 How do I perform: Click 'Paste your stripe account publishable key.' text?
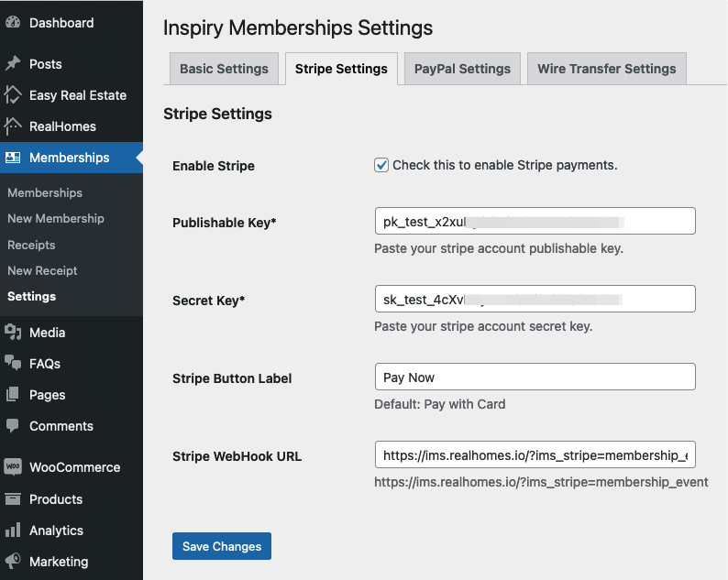pos(499,248)
